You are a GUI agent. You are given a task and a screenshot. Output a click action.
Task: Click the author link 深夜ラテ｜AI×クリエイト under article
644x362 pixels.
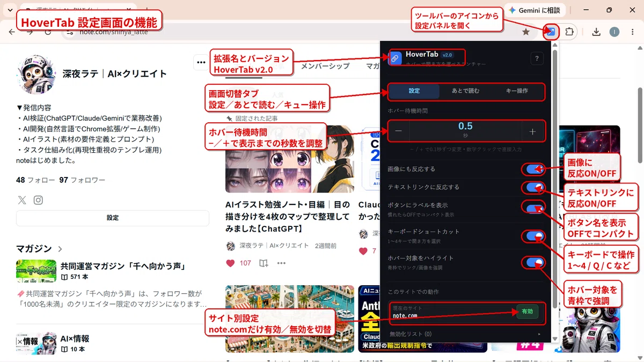click(x=273, y=246)
